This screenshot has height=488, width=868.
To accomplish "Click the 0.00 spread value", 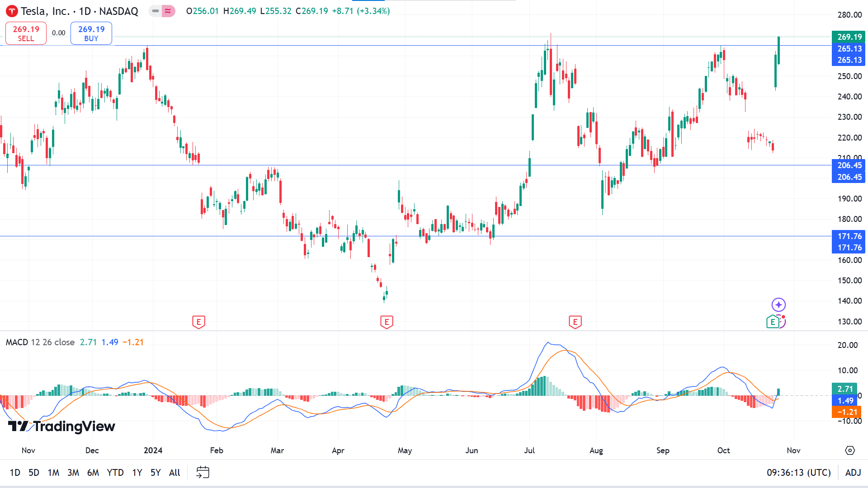I will [58, 33].
